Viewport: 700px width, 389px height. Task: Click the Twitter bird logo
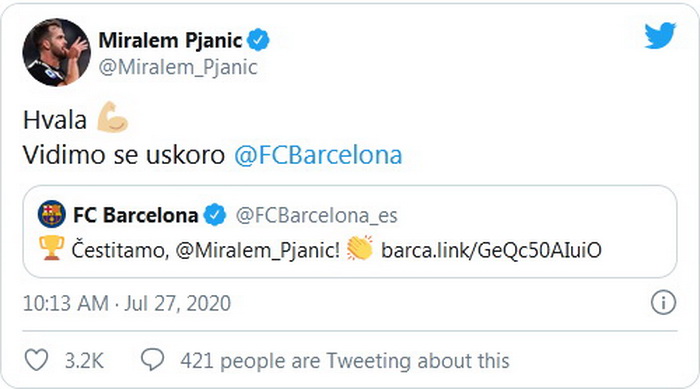coord(660,35)
